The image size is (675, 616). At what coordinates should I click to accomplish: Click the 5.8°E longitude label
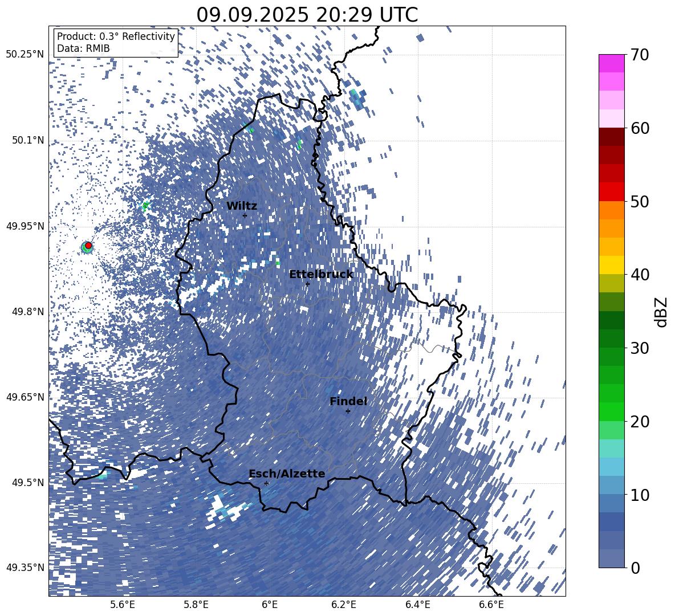tap(196, 605)
